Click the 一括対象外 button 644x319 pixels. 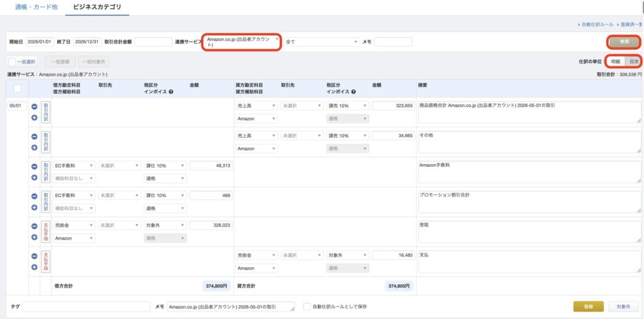(94, 62)
